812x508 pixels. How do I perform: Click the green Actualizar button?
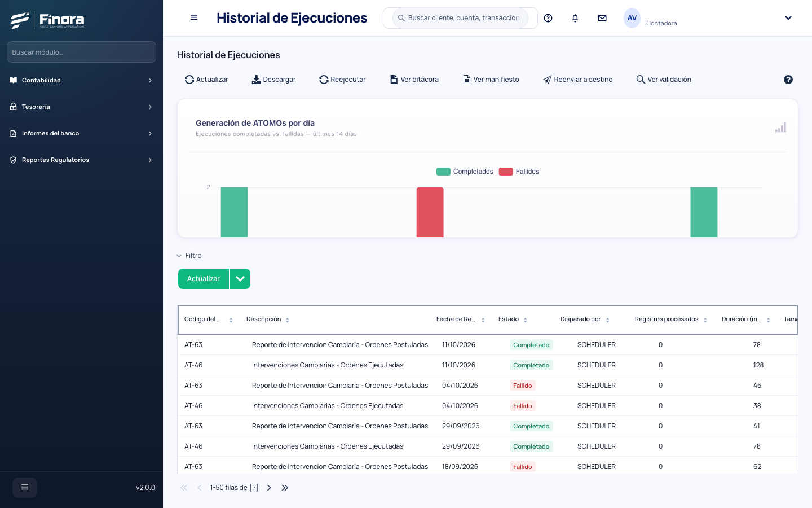coord(204,279)
